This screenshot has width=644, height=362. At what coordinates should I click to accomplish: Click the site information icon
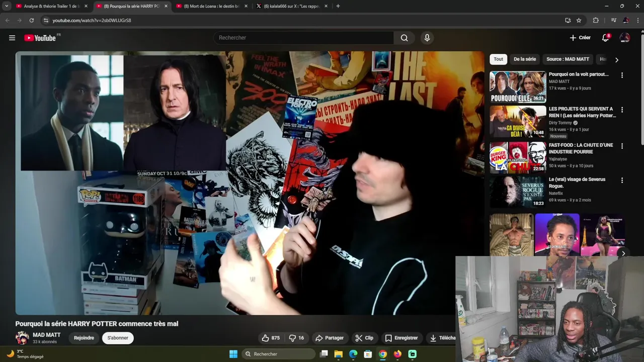[46, 20]
